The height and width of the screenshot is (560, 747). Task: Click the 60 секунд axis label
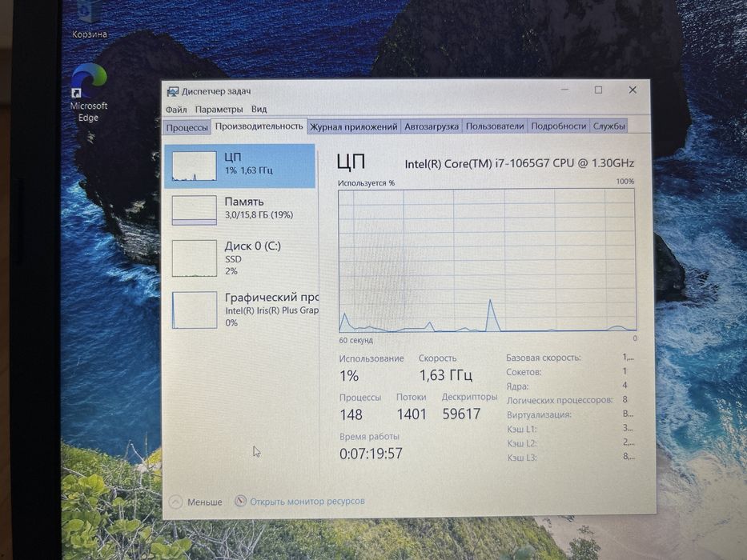pyautogui.click(x=355, y=341)
